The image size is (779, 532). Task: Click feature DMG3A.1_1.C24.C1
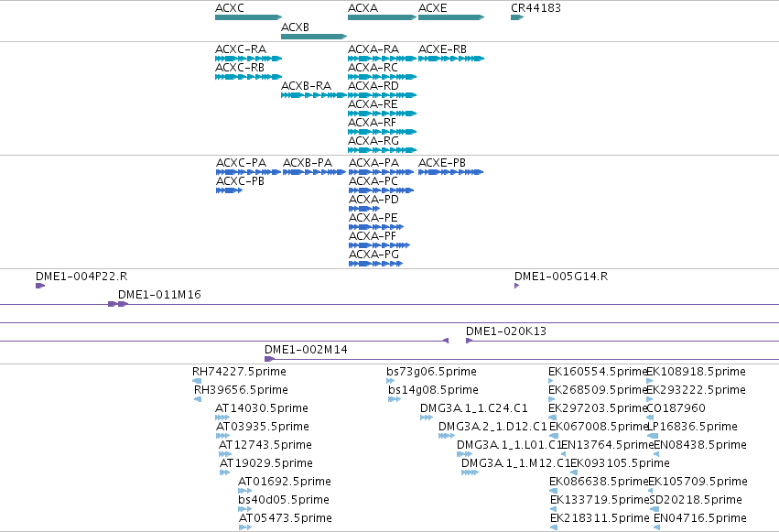coord(427,418)
